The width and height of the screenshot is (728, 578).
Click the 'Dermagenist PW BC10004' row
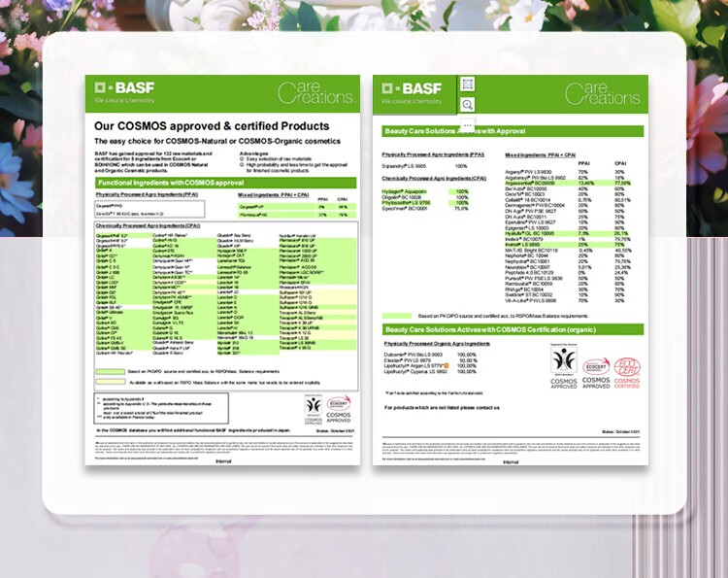566,205
